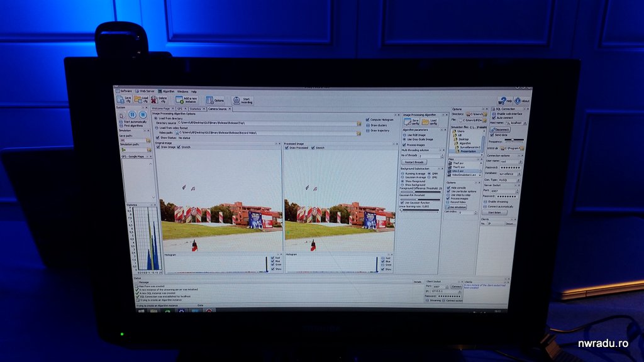Select Use RGB Image radio button
The width and height of the screenshot is (644, 362).
(404, 134)
